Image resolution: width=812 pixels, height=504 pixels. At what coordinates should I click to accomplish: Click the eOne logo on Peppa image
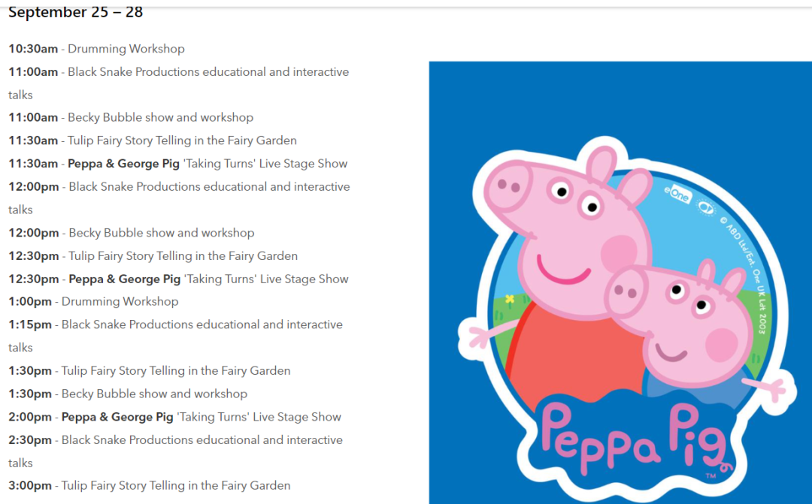tap(677, 194)
